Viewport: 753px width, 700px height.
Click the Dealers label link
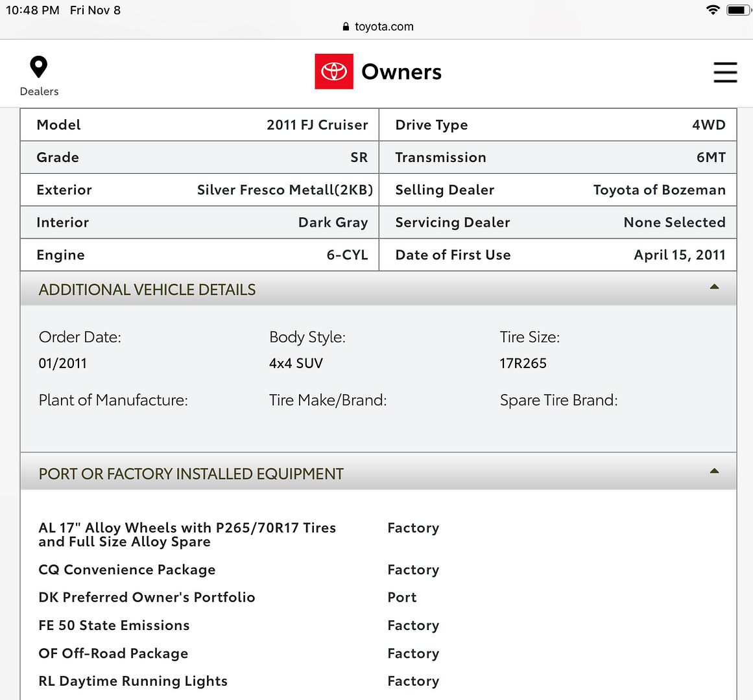click(39, 91)
